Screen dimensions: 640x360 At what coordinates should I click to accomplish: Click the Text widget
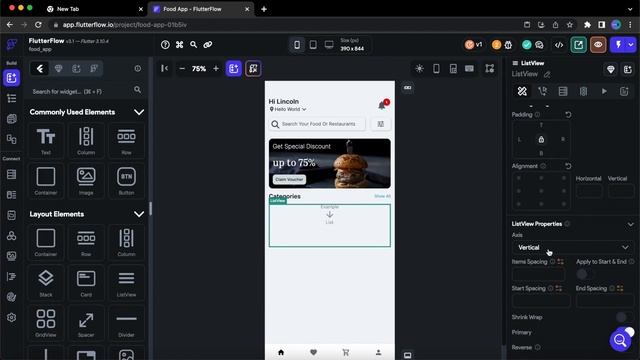[46, 141]
